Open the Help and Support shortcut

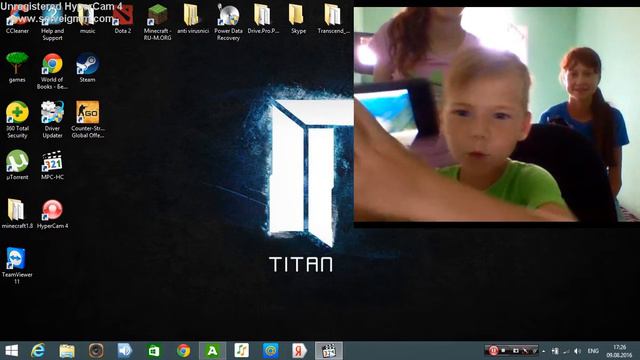(52, 23)
